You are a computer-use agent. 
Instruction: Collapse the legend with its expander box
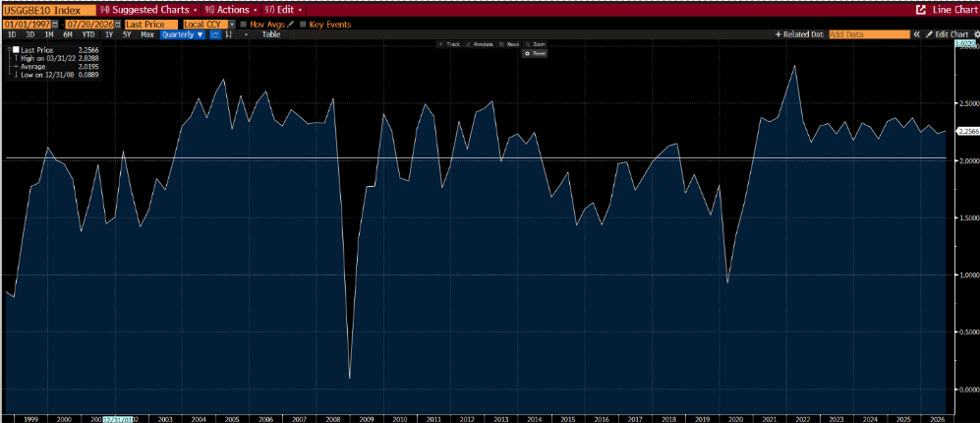pos(8,49)
